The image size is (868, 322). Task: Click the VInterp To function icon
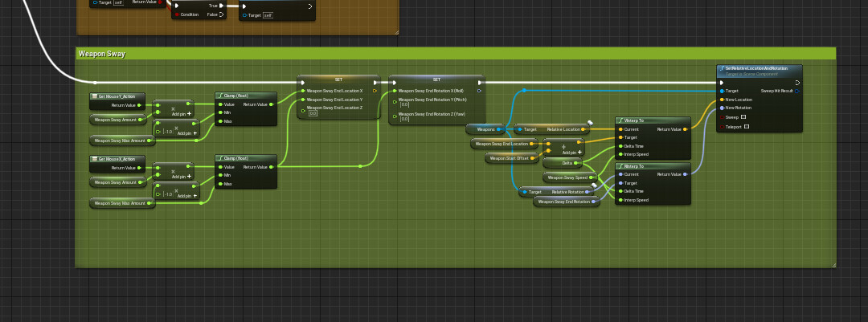point(620,120)
